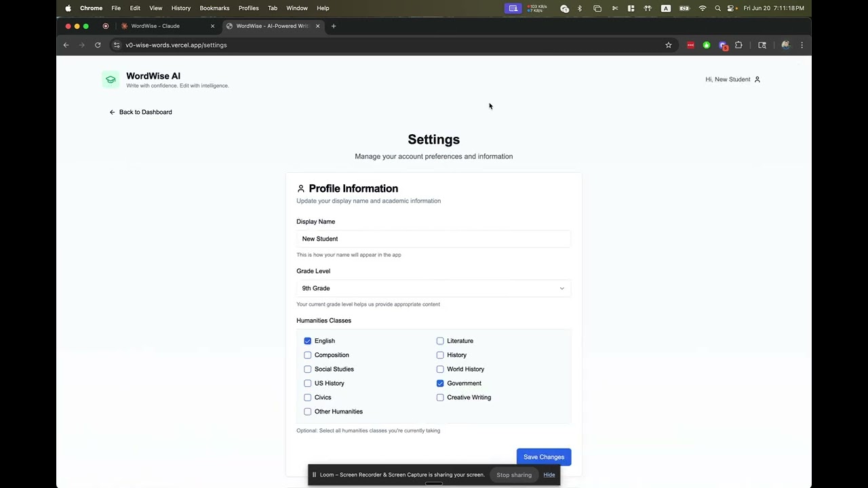Open Spotlight search in menu bar
Viewport: 868px width, 488px height.
pyautogui.click(x=717, y=8)
